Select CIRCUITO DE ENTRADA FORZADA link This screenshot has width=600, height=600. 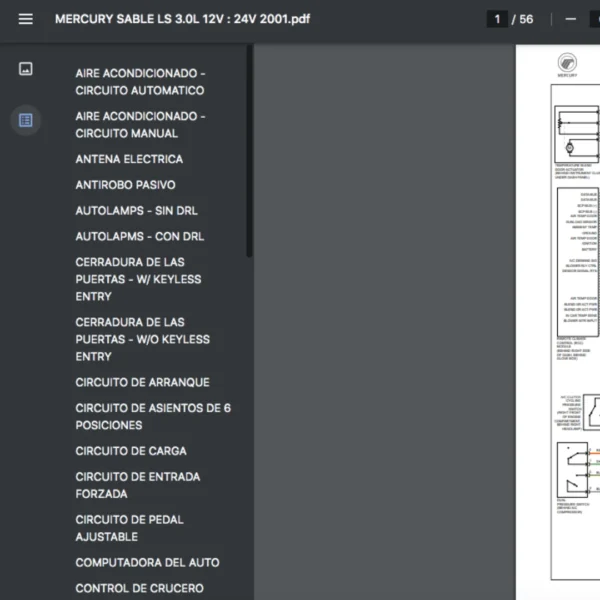click(137, 485)
